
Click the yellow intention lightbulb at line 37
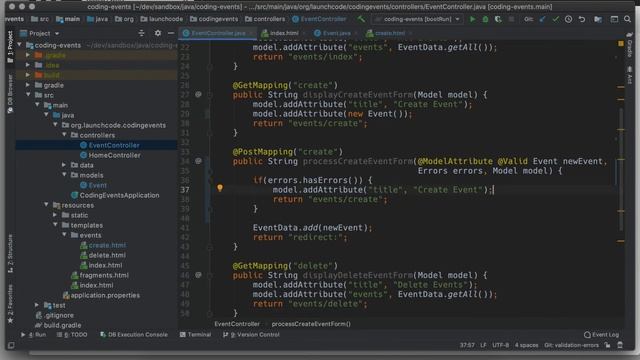(x=220, y=188)
